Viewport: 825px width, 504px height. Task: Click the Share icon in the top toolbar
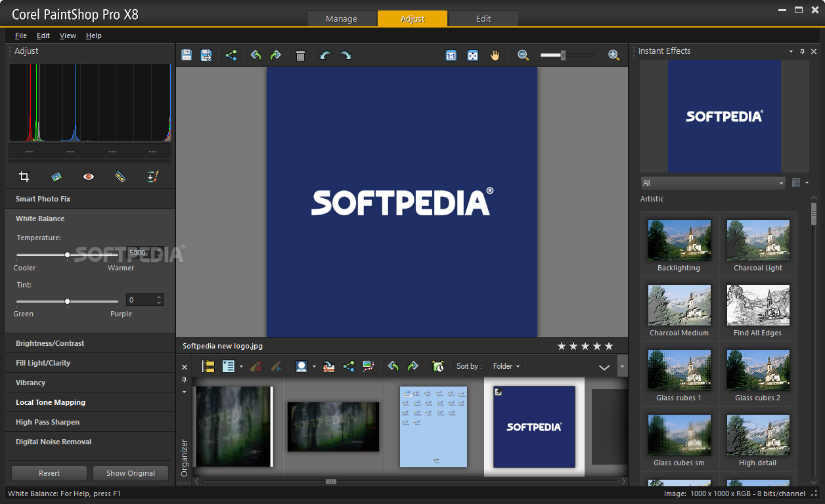[x=231, y=56]
